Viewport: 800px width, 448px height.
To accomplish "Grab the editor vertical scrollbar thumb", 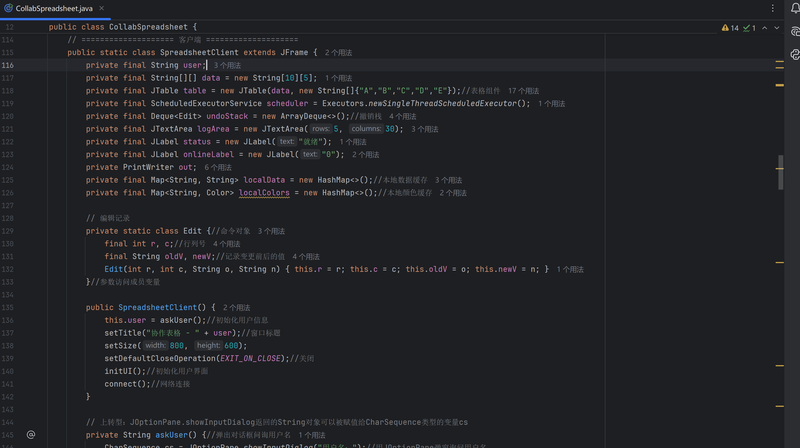I will pos(780,172).
